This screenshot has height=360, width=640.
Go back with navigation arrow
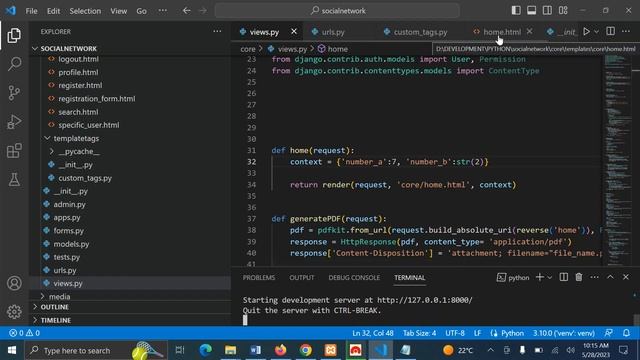coord(187,11)
